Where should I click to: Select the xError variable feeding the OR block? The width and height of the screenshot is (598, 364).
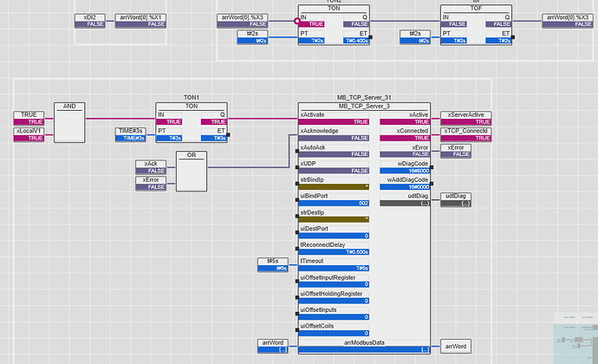click(x=151, y=184)
